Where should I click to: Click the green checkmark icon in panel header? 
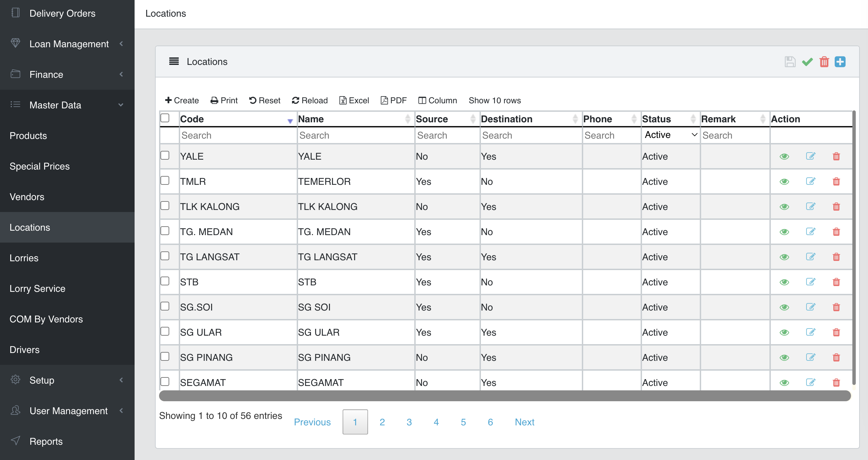tap(807, 62)
